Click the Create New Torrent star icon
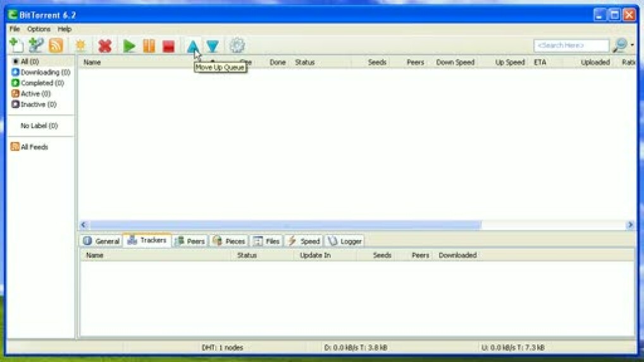The image size is (644, 362). coord(80,45)
